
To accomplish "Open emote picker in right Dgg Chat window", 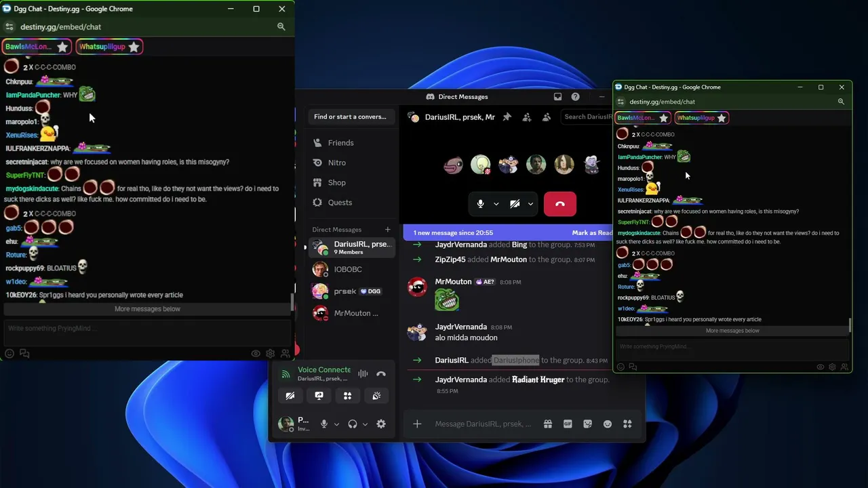I will tap(620, 367).
